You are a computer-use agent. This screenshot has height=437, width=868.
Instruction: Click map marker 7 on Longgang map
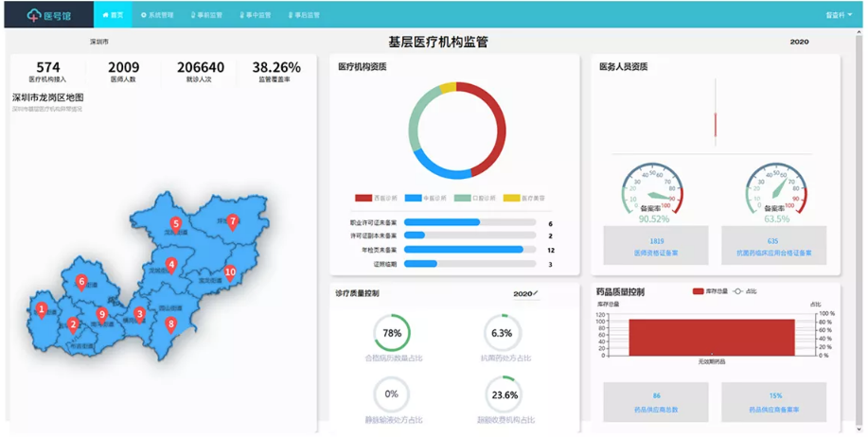point(233,222)
